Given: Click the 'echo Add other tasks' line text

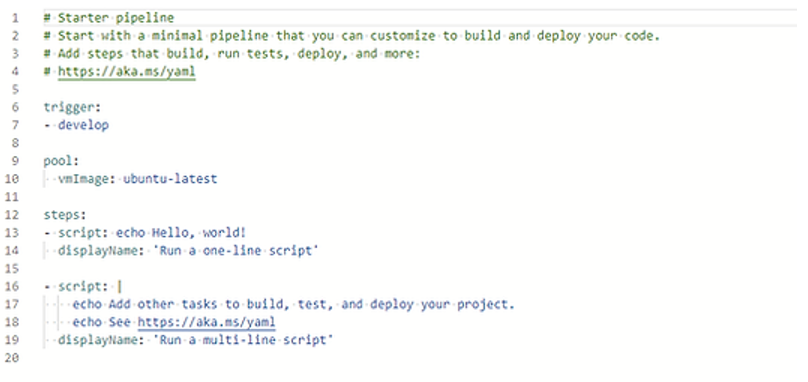Looking at the screenshot, I should 293,305.
